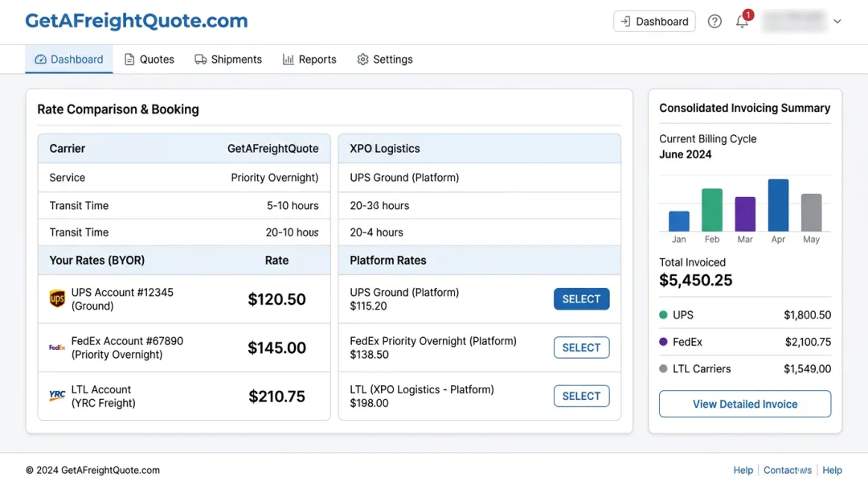Click the $2,100.75 FedEx invoice amount
The width and height of the screenshot is (868, 485).
point(808,342)
